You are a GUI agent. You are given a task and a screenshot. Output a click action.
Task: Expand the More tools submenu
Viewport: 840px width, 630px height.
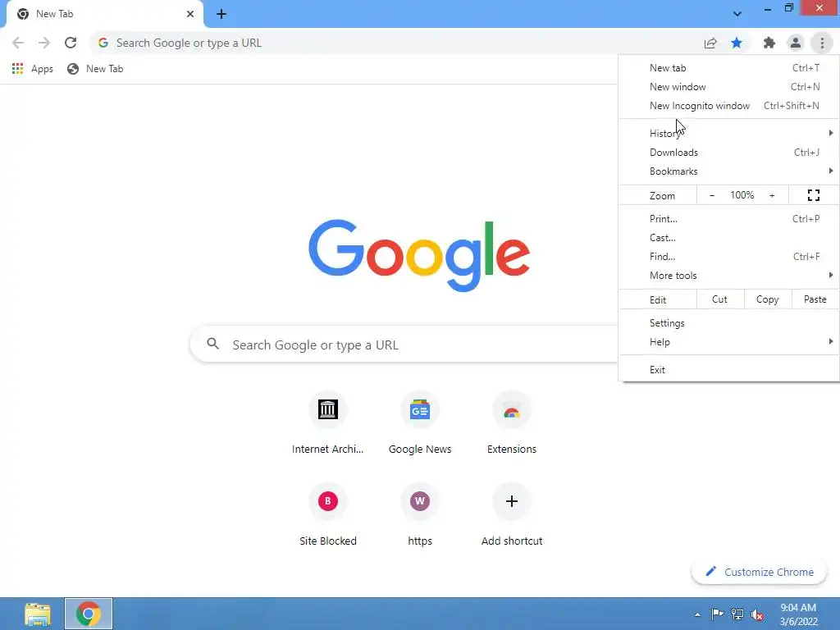tap(728, 276)
